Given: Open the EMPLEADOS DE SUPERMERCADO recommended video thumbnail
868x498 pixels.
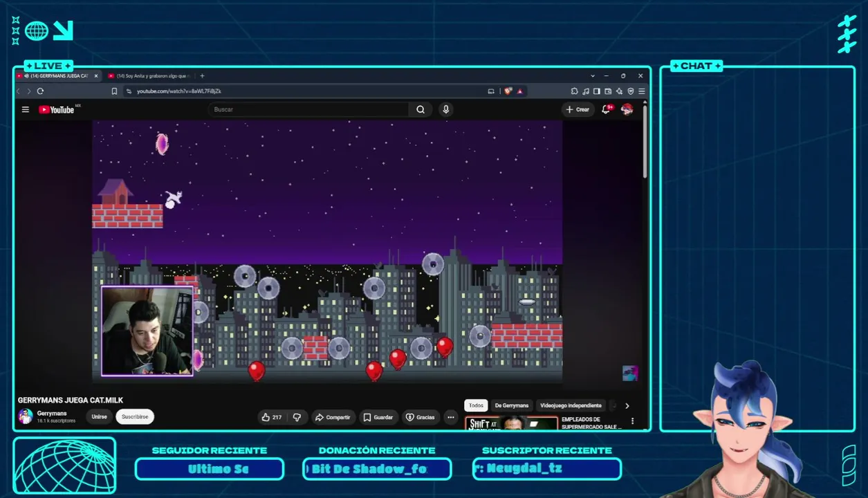Looking at the screenshot, I should tap(512, 423).
